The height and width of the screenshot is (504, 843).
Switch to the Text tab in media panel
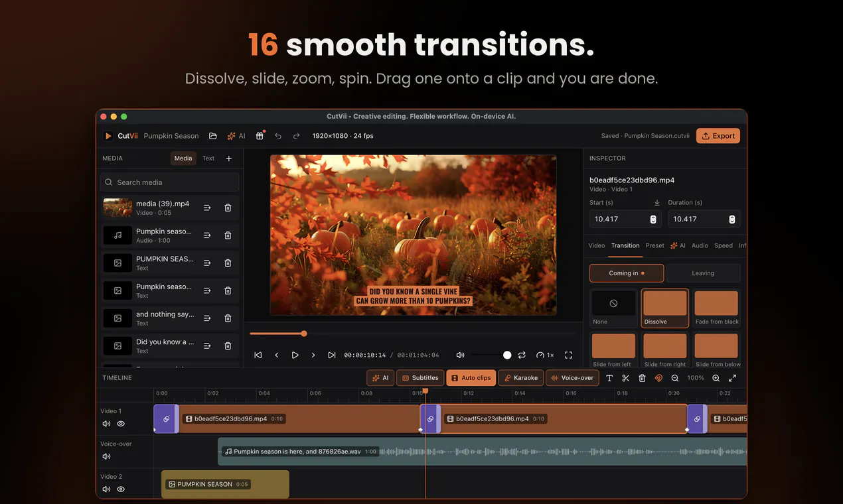click(208, 158)
